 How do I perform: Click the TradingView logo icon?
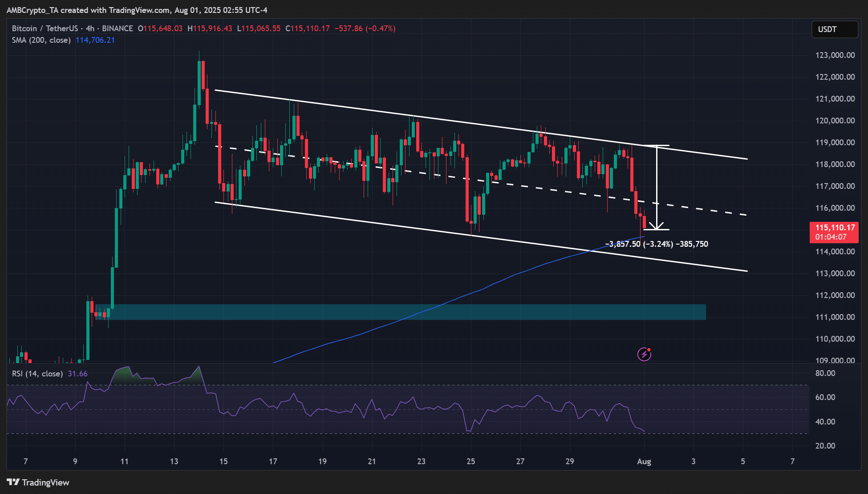[13, 482]
